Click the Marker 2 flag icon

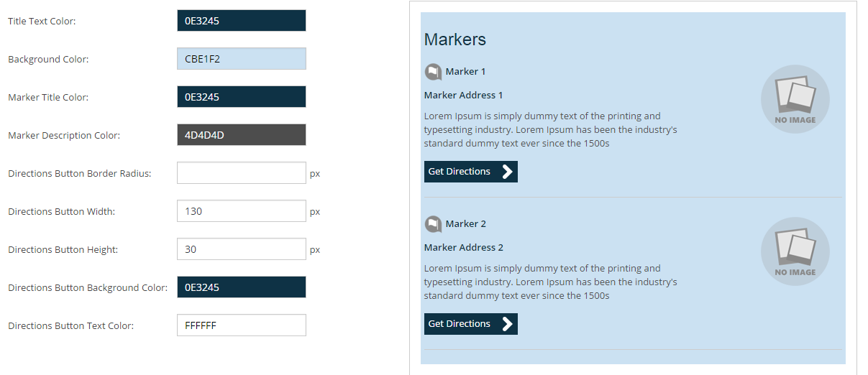pyautogui.click(x=433, y=224)
